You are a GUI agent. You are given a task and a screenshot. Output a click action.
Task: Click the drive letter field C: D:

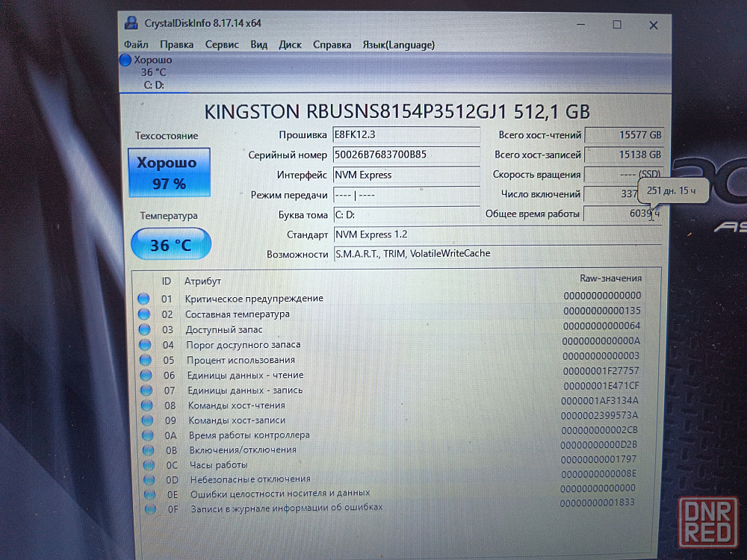point(406,215)
